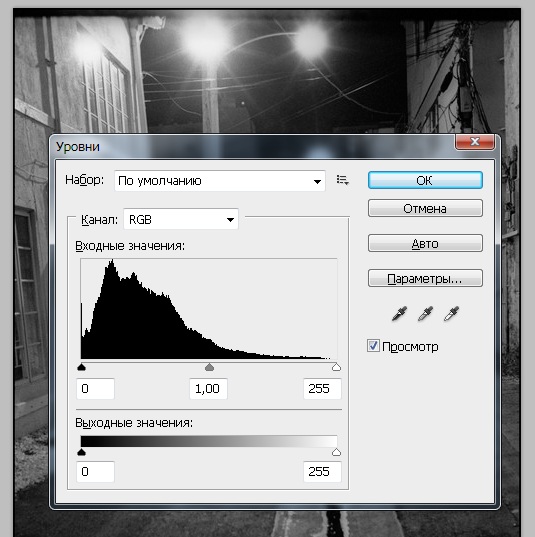Click the output white slider triangle

[336, 452]
